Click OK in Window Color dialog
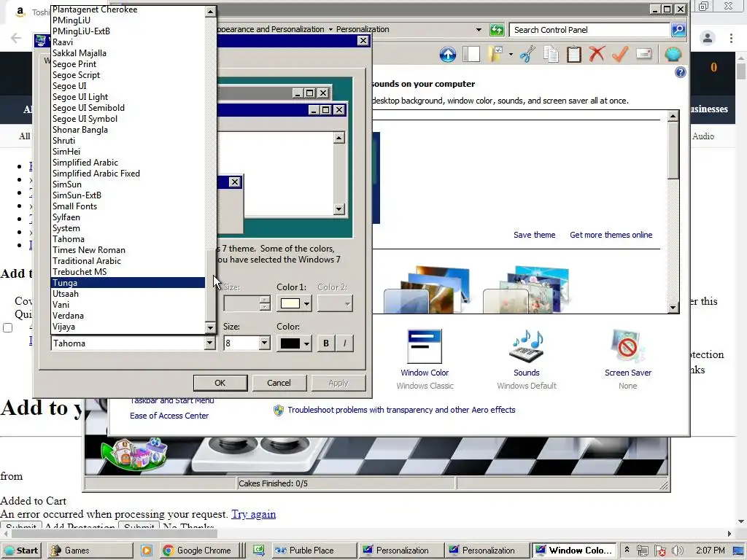 (220, 383)
